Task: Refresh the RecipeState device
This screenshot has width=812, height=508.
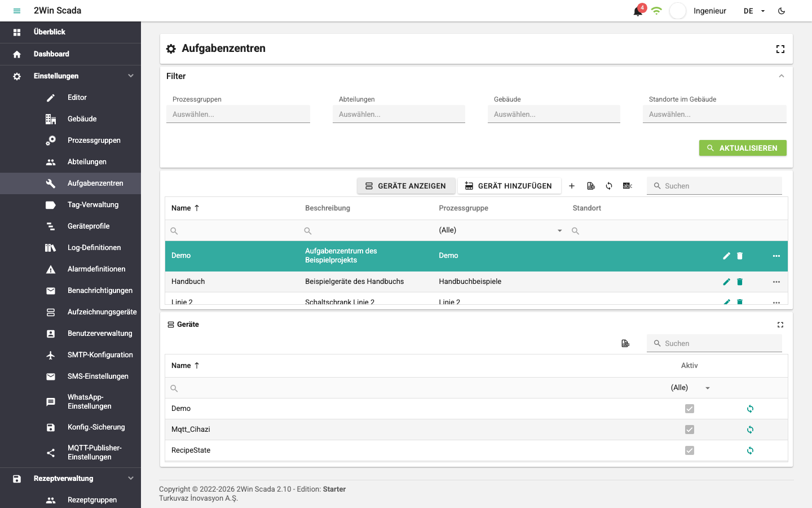Action: point(750,450)
